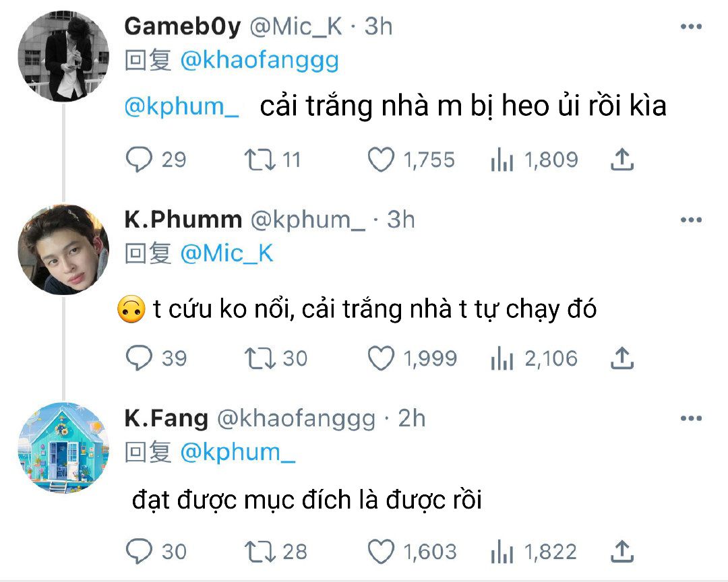
Task: Open K.Fang's blue house profile picture
Action: (x=63, y=447)
